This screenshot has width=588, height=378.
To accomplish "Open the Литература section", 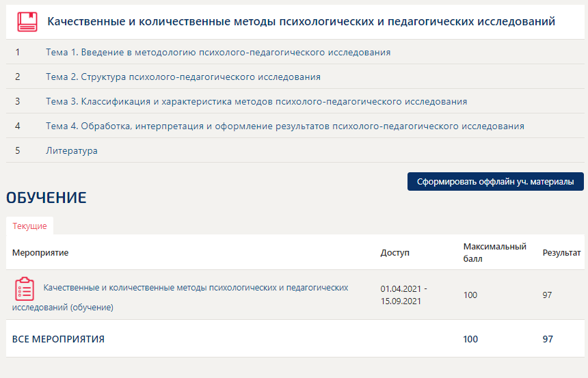I will tap(72, 150).
